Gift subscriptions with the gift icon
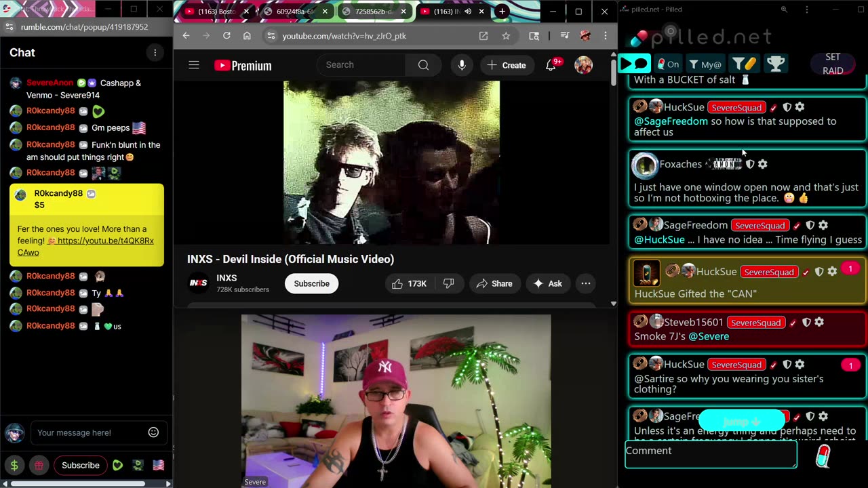 tap(39, 465)
